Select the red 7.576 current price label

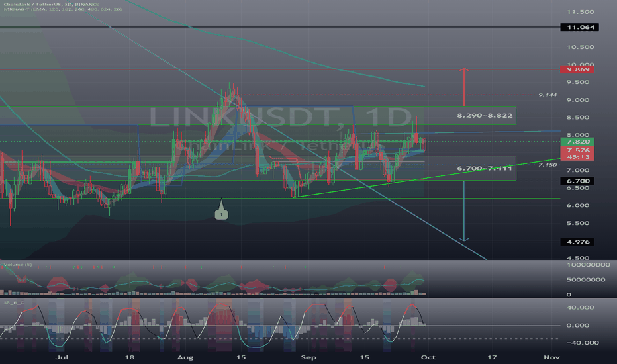click(577, 150)
